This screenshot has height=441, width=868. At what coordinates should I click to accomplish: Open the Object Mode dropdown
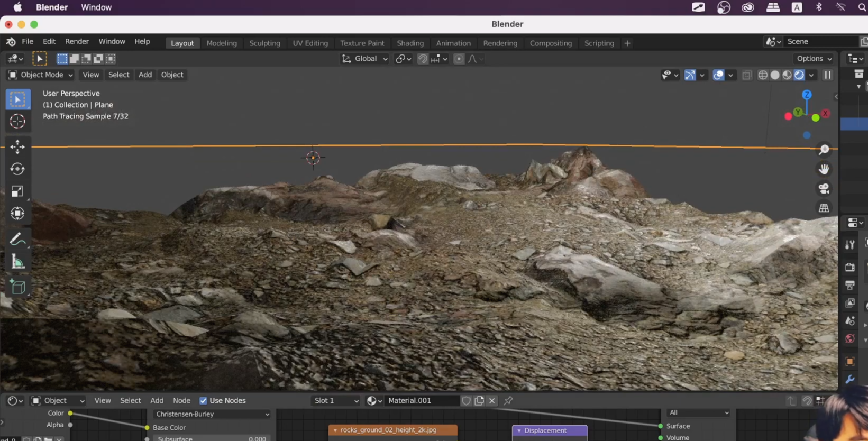40,75
